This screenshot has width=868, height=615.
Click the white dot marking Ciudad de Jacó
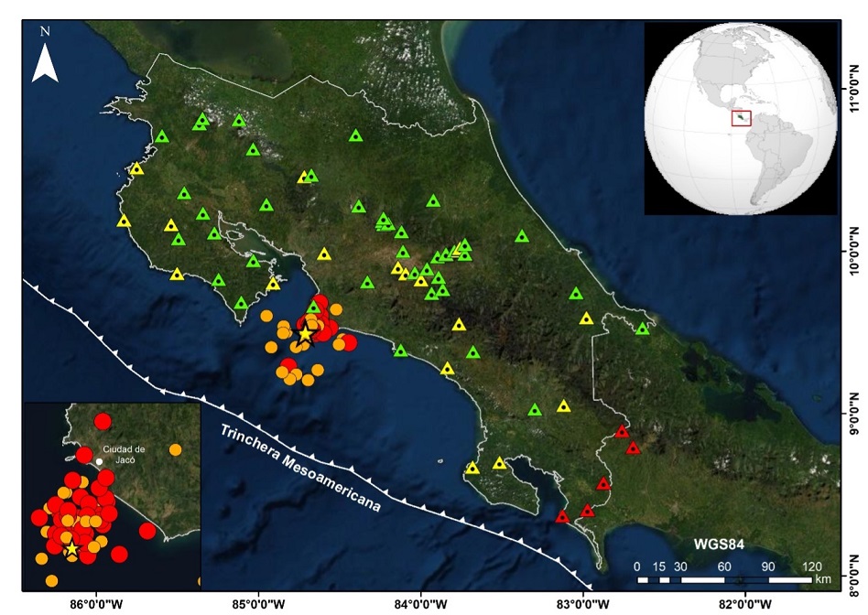(99, 461)
